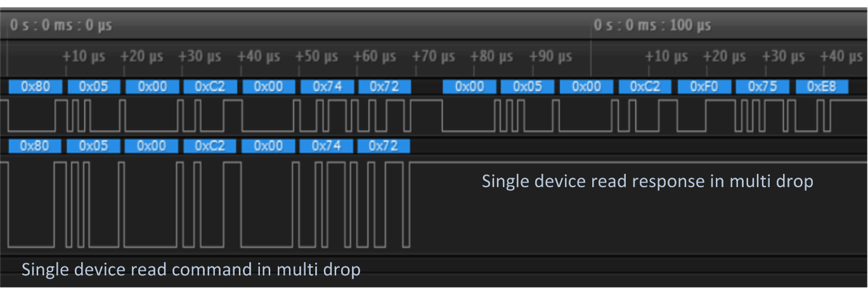868x288 pixels.
Task: Click 0x72 byte on the lower channel
Action: click(x=384, y=146)
